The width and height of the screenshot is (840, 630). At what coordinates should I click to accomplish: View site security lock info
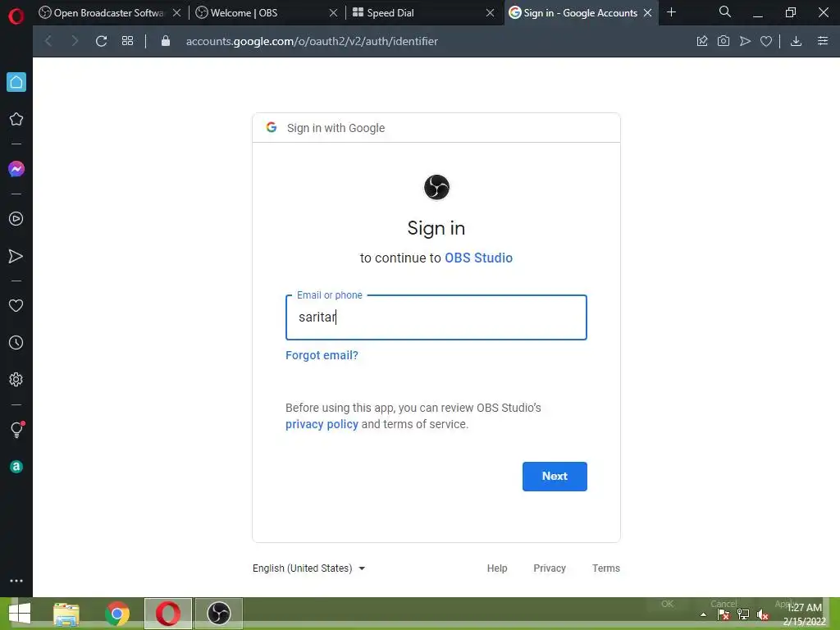[166, 41]
